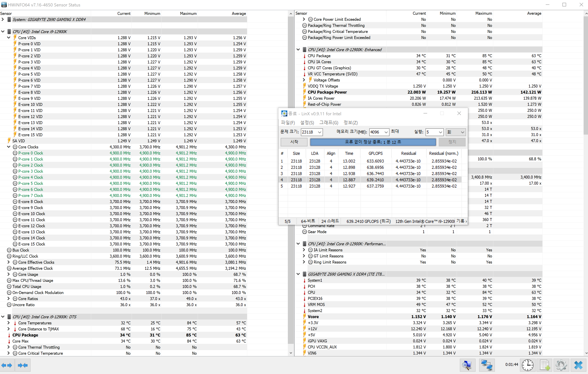Open the memory size 4096 dropdown
588x374 pixels.
tap(386, 132)
